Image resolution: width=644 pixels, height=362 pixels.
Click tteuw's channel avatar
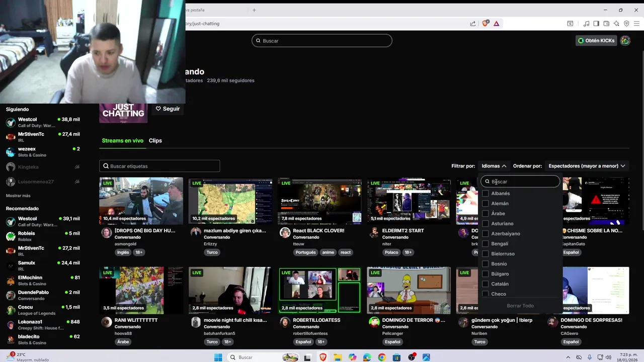pos(285,232)
